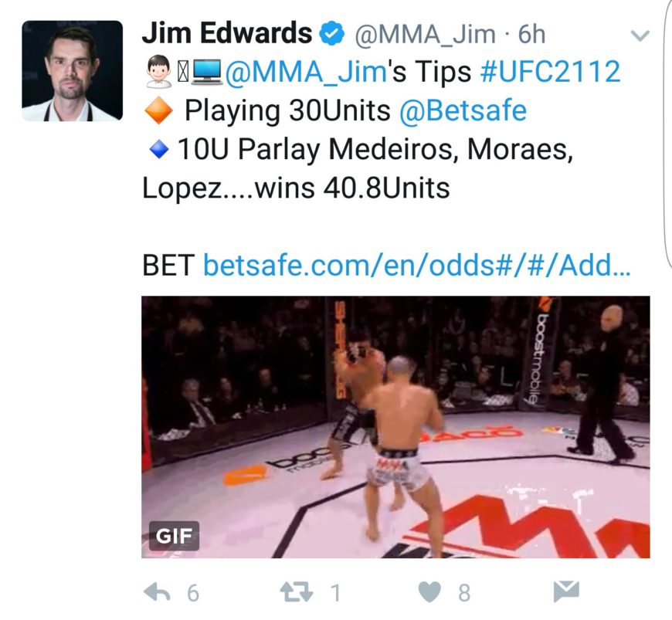The height and width of the screenshot is (620, 672).
Task: Click the @MMA_Jim handle in header
Action: click(425, 35)
